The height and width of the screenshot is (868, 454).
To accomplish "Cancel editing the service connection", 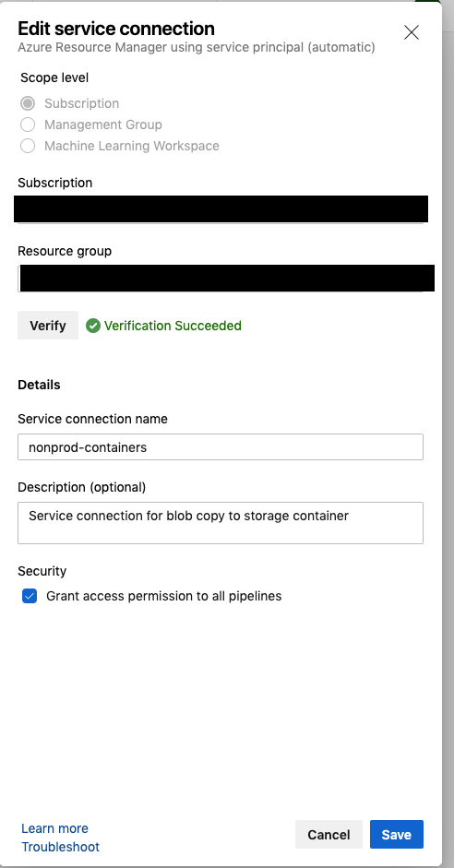I will pos(329,834).
